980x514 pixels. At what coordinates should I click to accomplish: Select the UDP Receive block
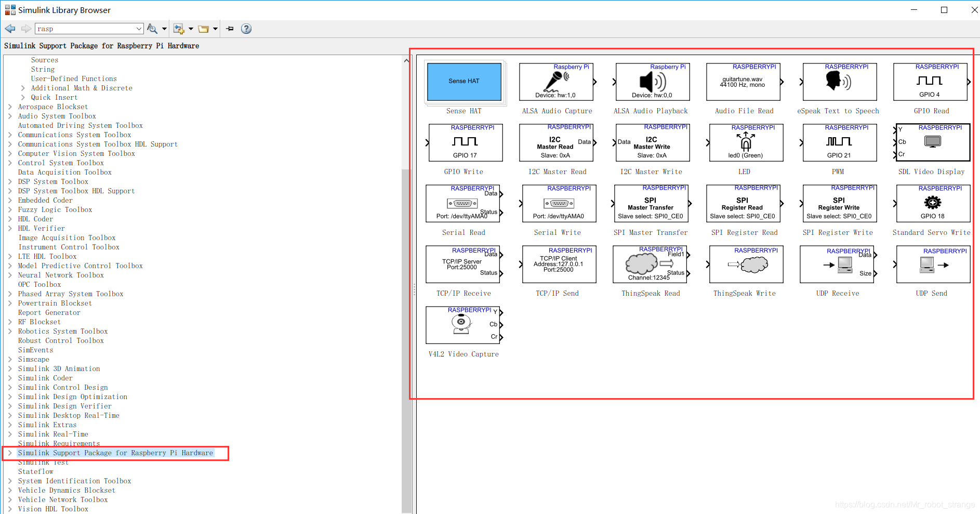[838, 264]
